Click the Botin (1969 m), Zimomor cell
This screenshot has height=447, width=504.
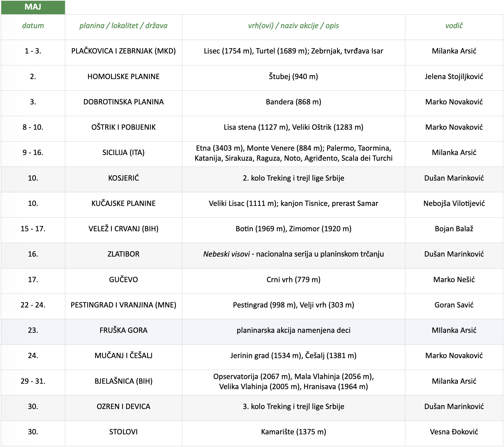[x=293, y=229]
